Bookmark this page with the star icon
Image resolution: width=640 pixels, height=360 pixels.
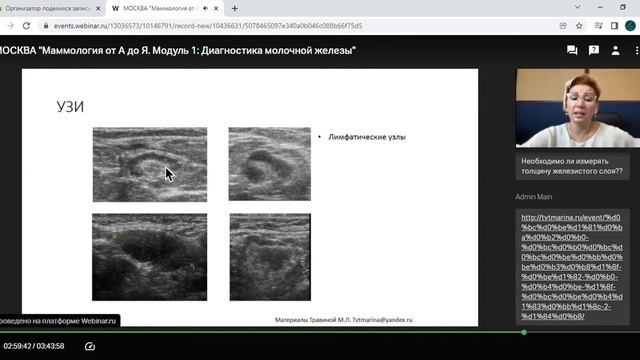point(579,26)
